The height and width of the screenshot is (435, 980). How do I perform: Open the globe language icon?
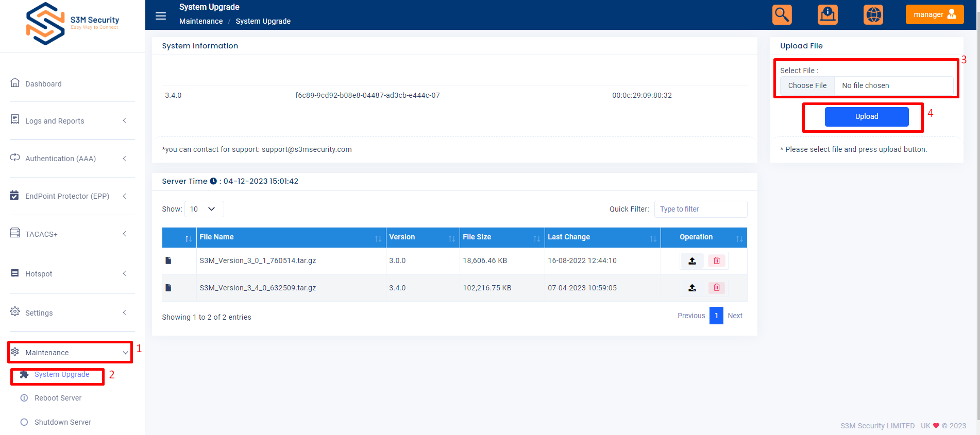point(873,14)
